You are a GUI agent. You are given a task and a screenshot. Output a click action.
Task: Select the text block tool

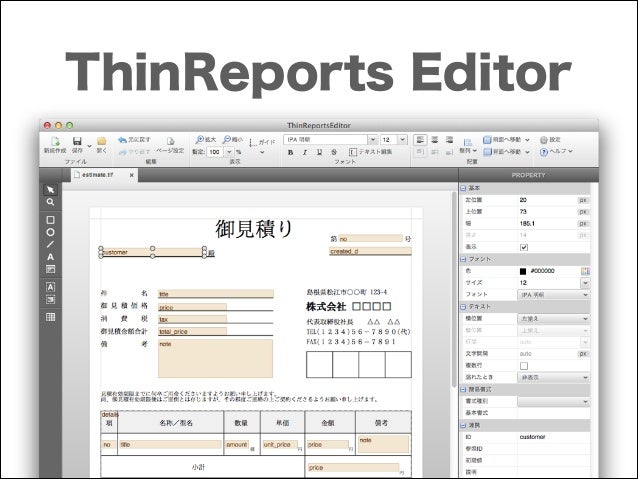(x=50, y=287)
